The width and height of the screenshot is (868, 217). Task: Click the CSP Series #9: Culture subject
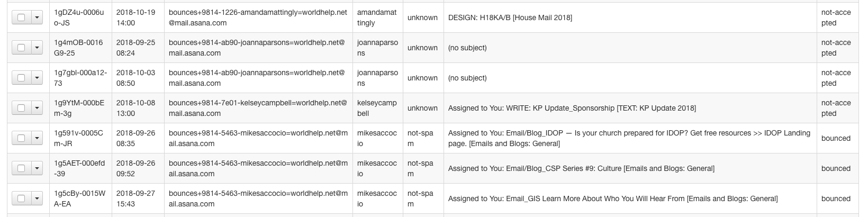[581, 168]
